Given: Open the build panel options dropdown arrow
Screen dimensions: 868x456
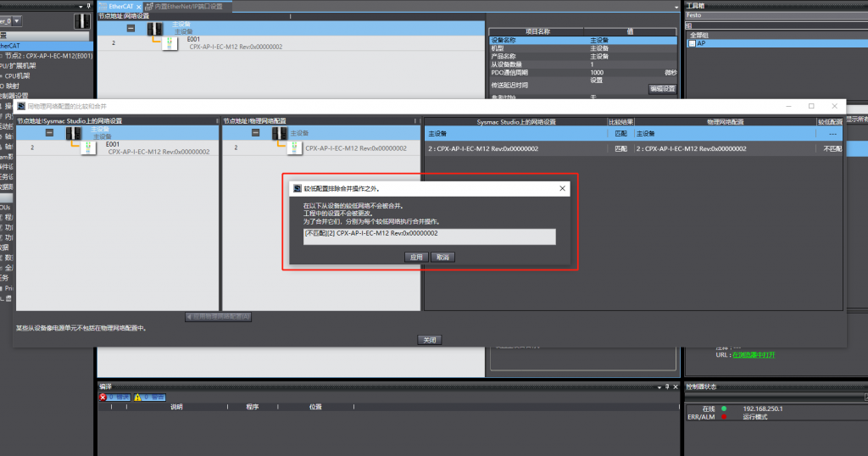Looking at the screenshot, I should coord(659,387).
